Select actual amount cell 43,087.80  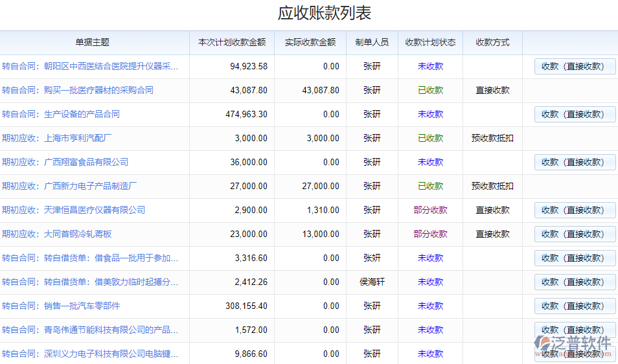click(321, 90)
